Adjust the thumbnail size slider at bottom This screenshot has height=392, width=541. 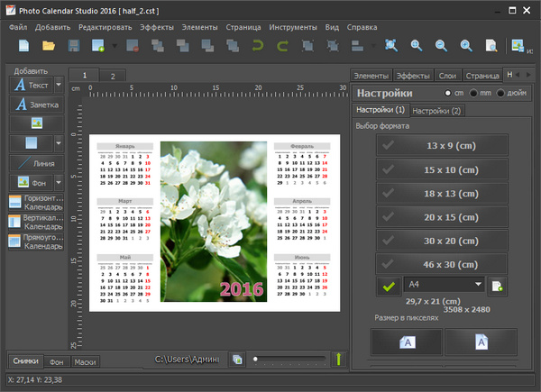point(256,360)
